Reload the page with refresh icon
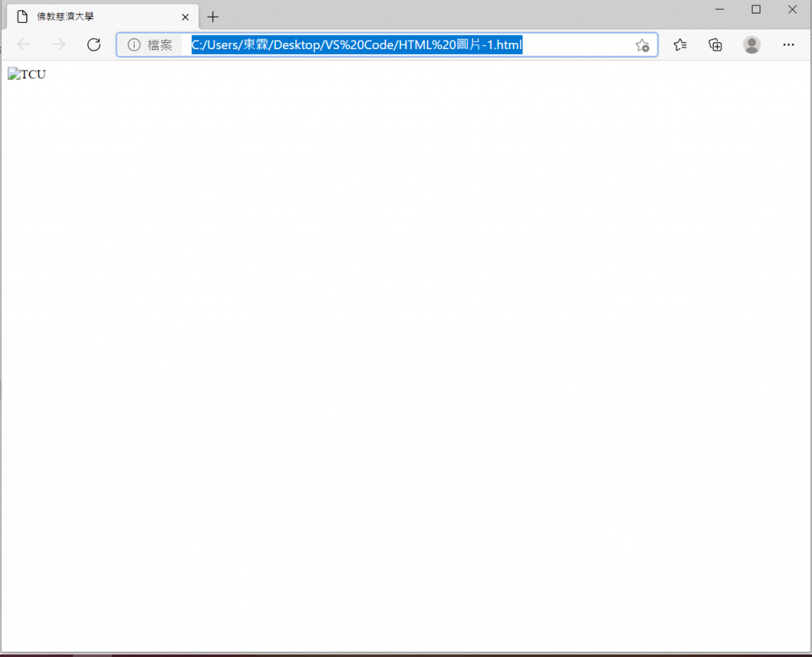Viewport: 812px width, 657px height. pos(94,44)
